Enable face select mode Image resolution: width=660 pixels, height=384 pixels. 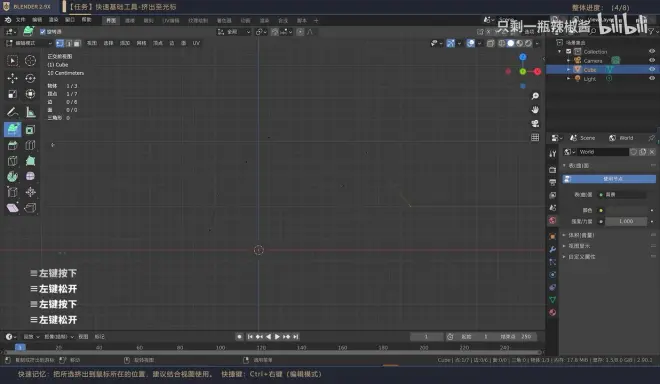coord(77,43)
